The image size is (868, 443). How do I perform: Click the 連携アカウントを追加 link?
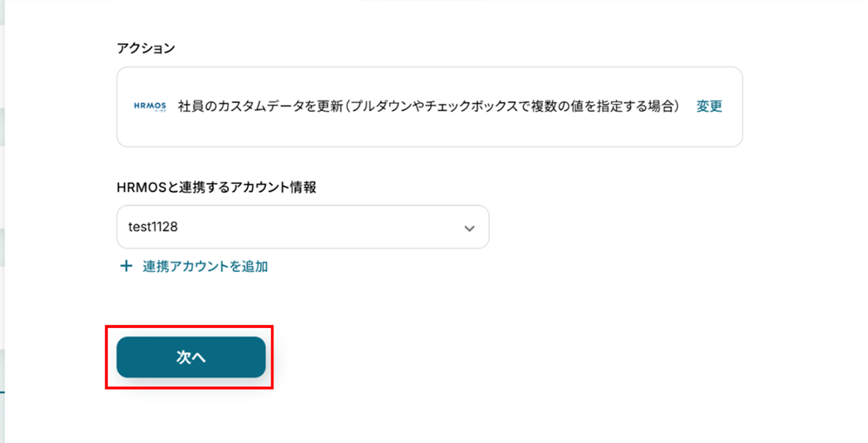tap(205, 267)
